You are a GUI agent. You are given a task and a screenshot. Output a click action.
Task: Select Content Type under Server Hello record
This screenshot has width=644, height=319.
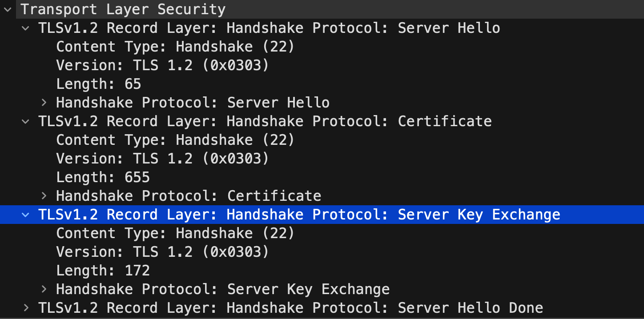click(x=175, y=47)
